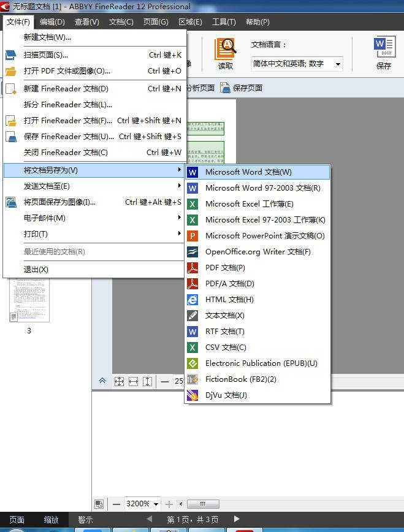Choose 新建 FineReader 文档(D)
This screenshot has width=404, height=532.
[x=94, y=88]
